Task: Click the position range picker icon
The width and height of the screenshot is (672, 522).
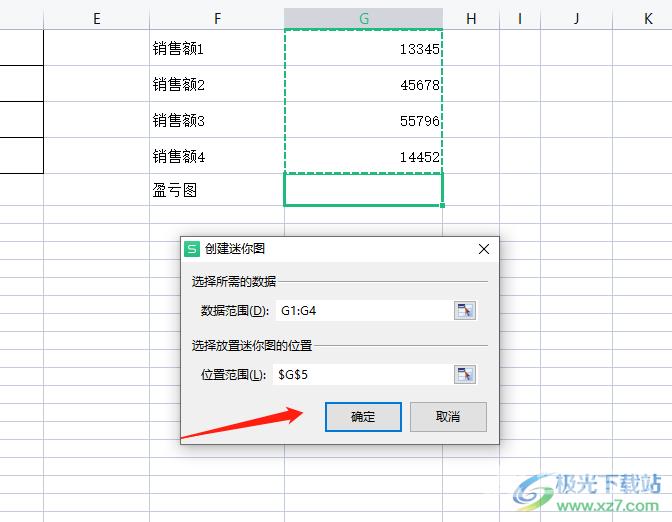Action: pos(465,375)
